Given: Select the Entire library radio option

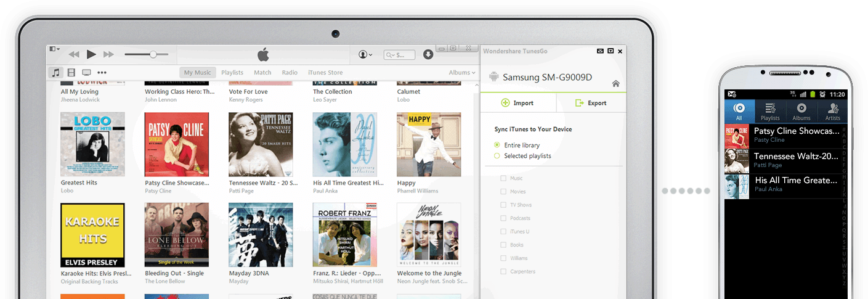Looking at the screenshot, I should tap(497, 145).
